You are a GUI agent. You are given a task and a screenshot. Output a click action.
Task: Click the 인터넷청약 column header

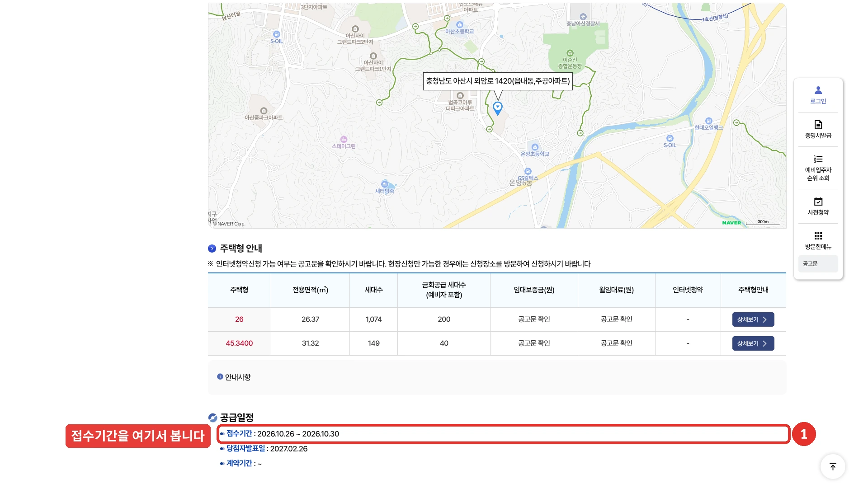688,290
